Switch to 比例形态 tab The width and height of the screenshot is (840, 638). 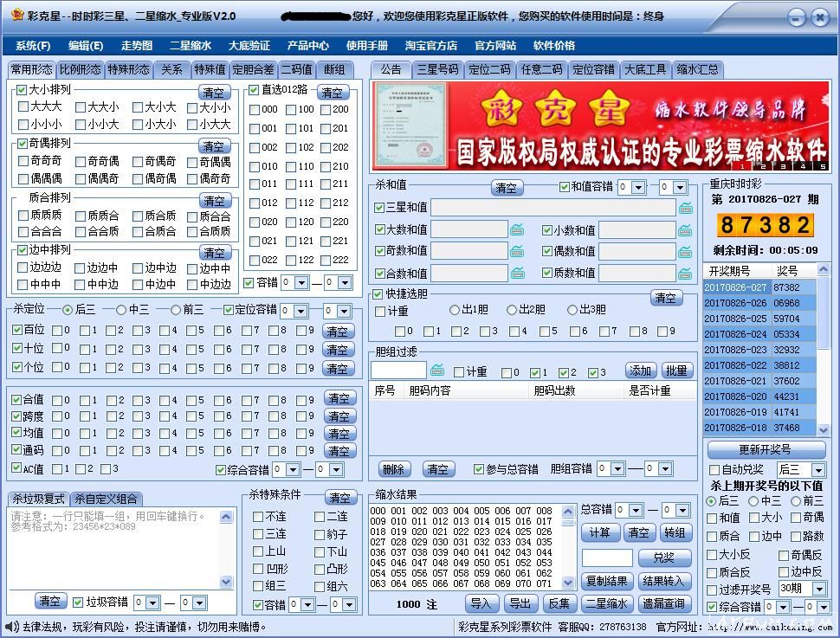pos(80,69)
